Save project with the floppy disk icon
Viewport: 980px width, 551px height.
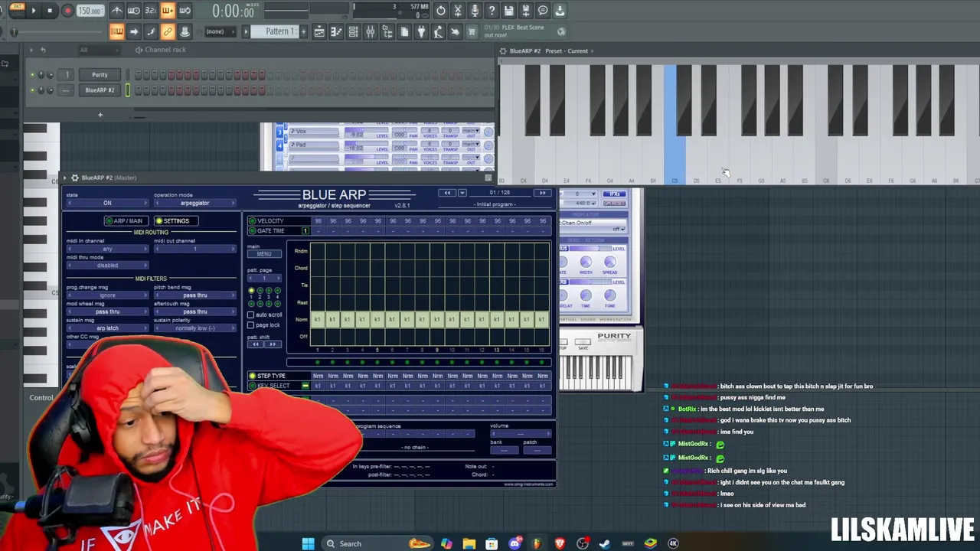click(x=508, y=11)
